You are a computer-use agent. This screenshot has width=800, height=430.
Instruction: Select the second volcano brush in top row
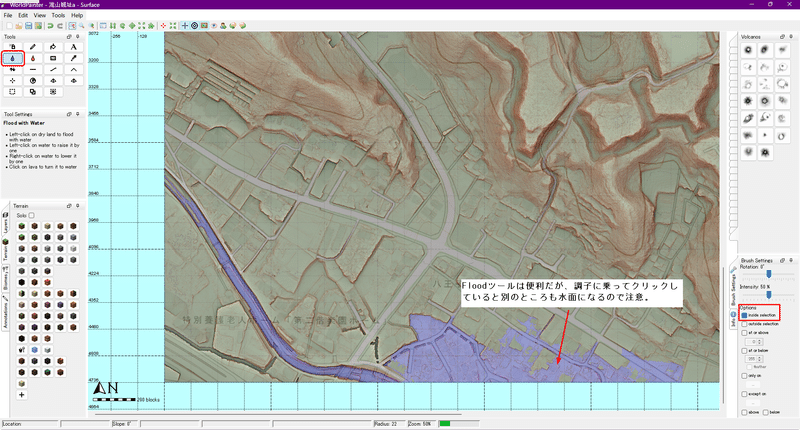pyautogui.click(x=765, y=50)
